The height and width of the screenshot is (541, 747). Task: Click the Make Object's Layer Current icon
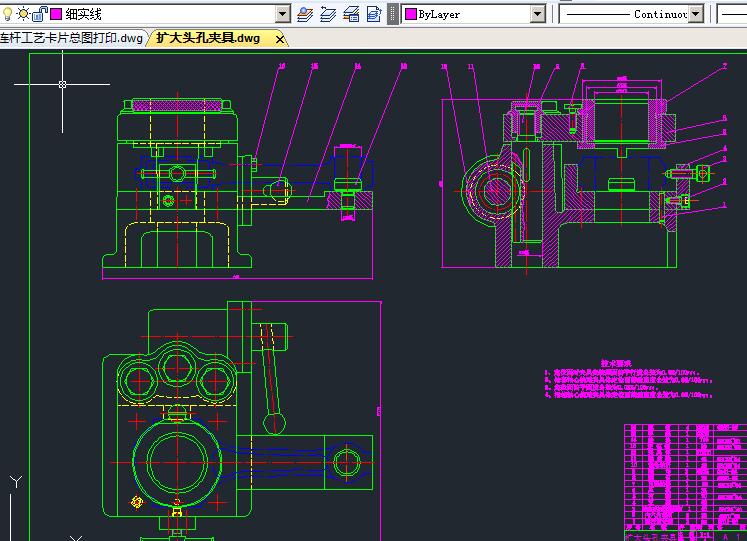pyautogui.click(x=306, y=14)
